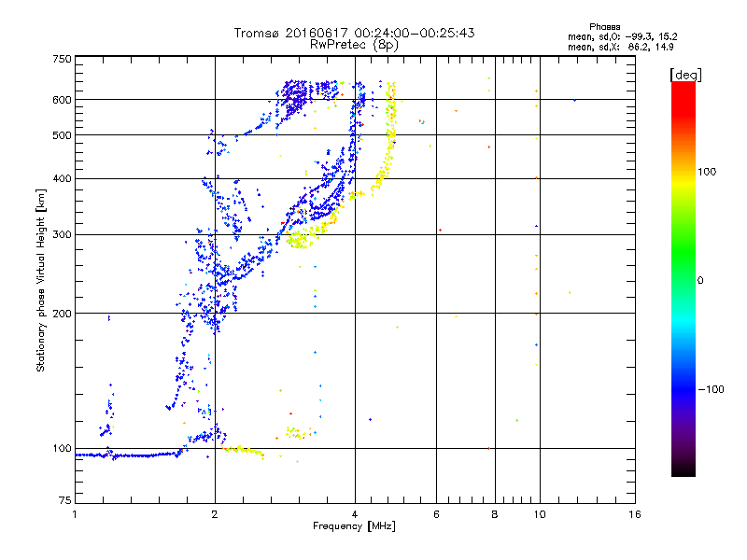Viewport: 747px width, 560px height.
Task: Click the green middle of the phase colorbar
Action: 684,258
